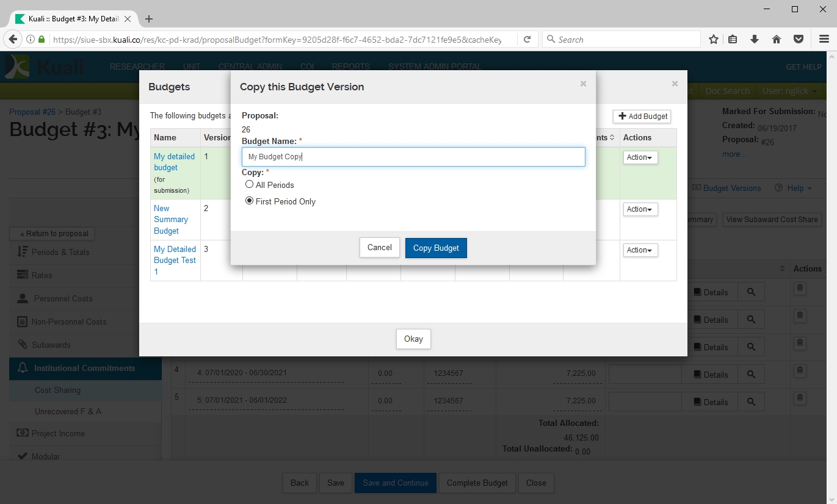837x504 pixels.
Task: Open the Firefox hamburger menu
Action: click(824, 40)
